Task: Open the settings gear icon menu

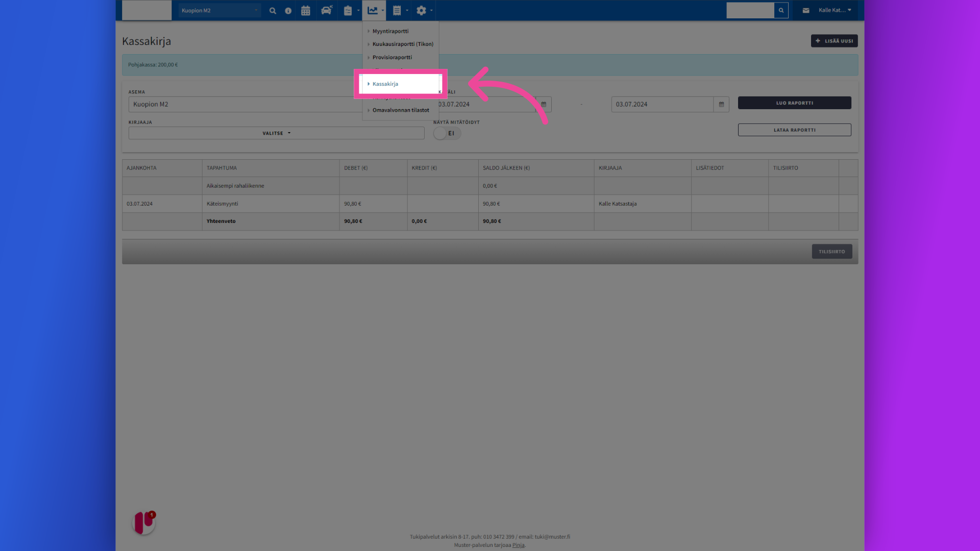Action: [424, 10]
